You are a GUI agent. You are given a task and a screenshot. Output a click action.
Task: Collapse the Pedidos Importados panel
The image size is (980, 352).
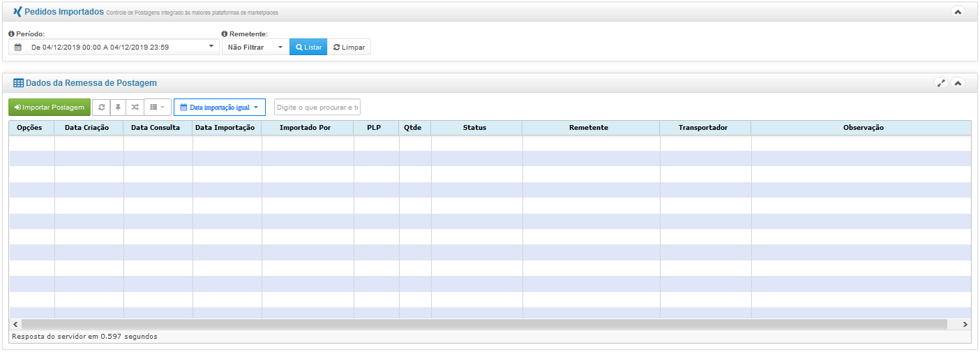point(958,12)
